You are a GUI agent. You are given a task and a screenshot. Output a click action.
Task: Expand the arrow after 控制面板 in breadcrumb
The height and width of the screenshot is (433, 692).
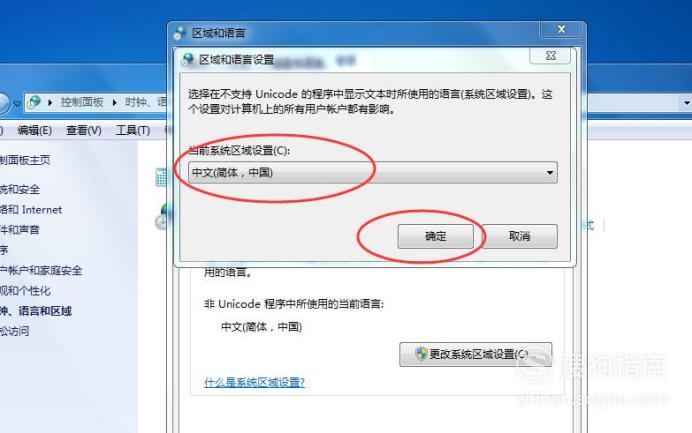pyautogui.click(x=114, y=103)
